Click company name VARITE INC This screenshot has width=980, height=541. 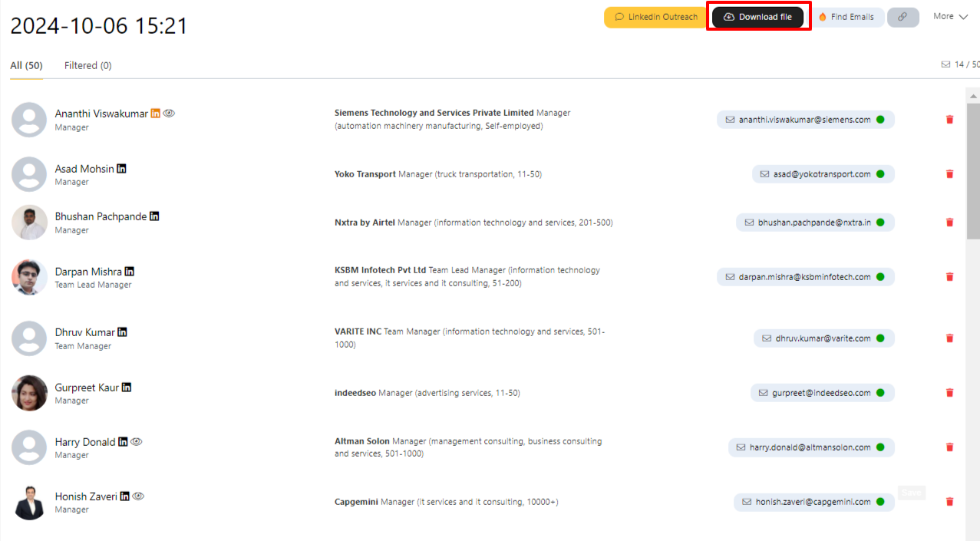[358, 332]
